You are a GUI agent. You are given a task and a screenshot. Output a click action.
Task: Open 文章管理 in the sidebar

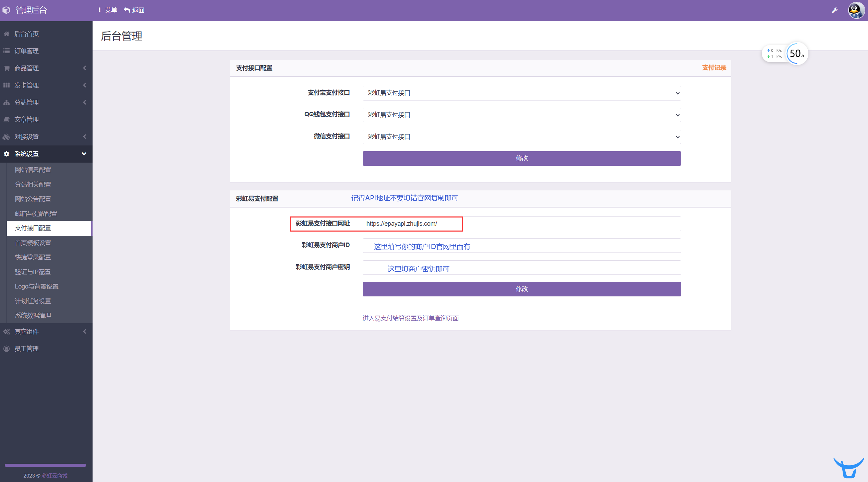pos(46,119)
